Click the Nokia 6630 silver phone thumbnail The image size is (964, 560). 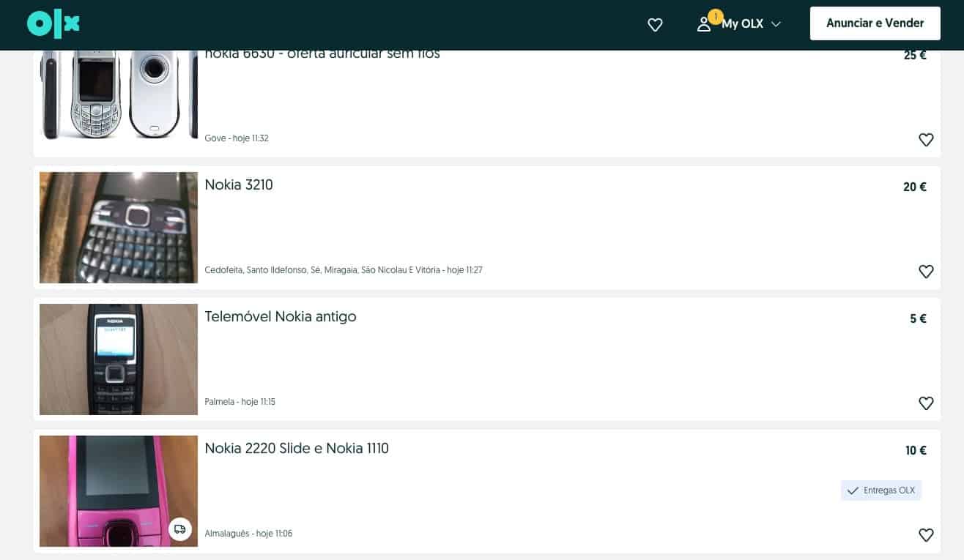[118, 94]
